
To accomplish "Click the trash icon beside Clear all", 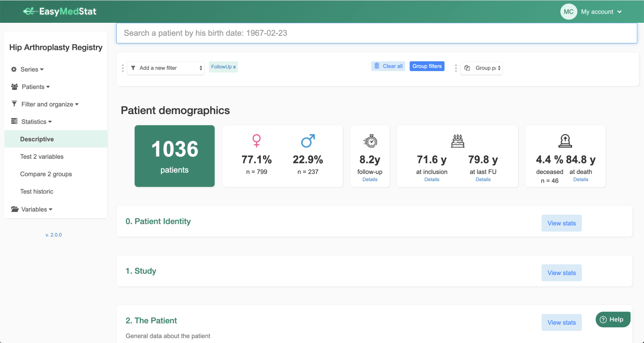I will [377, 66].
